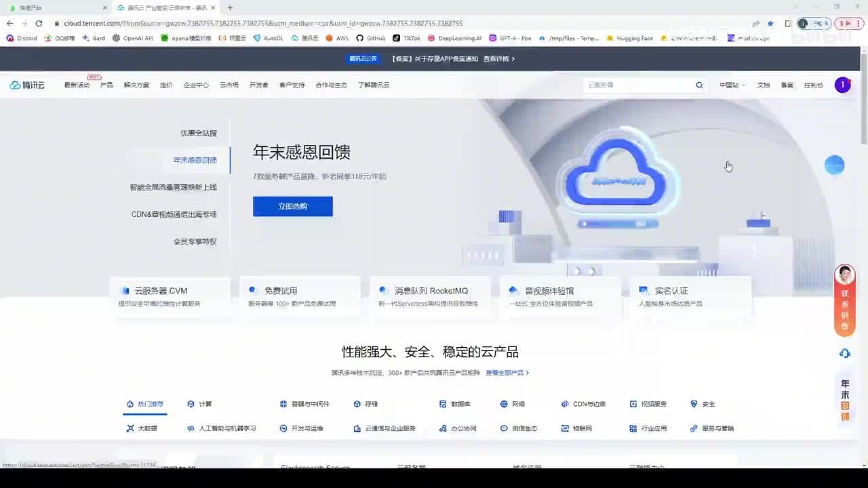Click the blue floating assistant bubble on the right

coord(834,165)
